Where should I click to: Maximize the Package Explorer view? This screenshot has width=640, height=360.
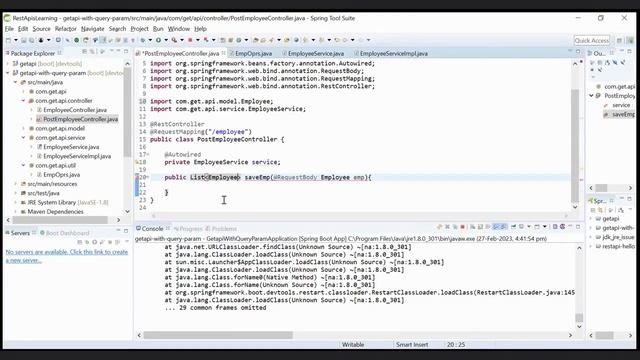pyautogui.click(x=126, y=52)
